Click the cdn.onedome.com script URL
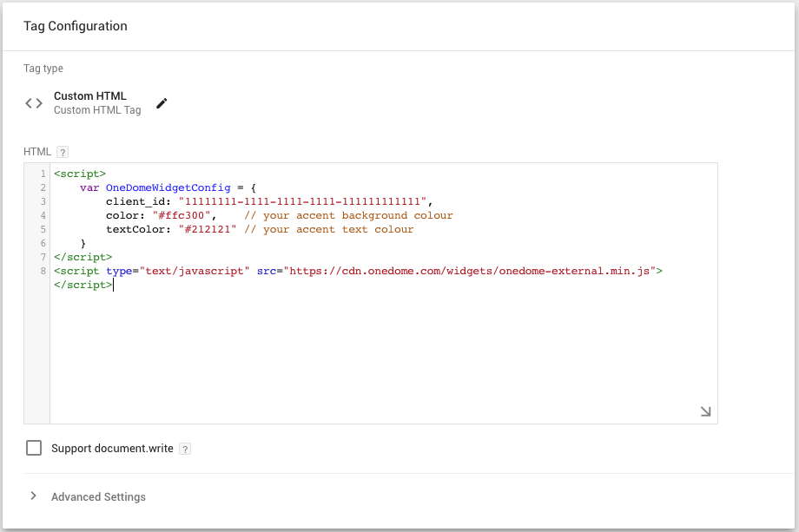The height and width of the screenshot is (532, 799). (x=469, y=271)
